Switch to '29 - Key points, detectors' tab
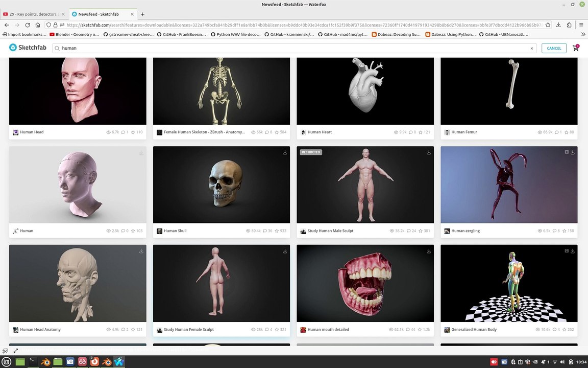Screen dimensions: 588x368 [x=34, y=14]
